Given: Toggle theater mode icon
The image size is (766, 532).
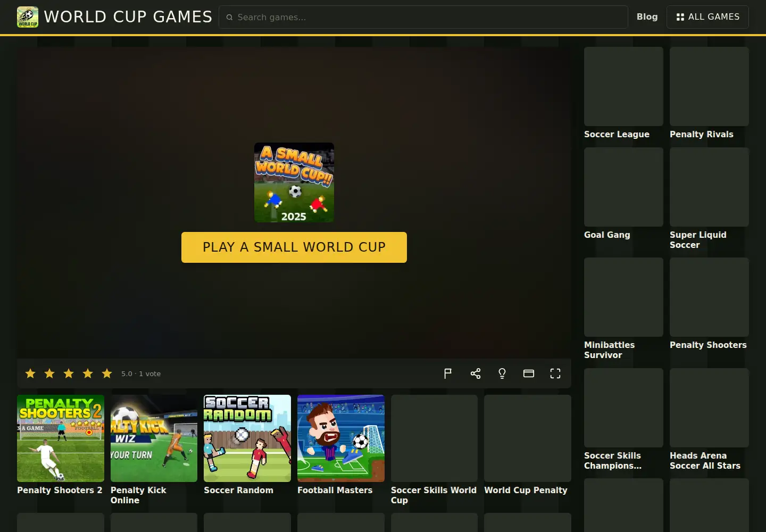Looking at the screenshot, I should [529, 373].
